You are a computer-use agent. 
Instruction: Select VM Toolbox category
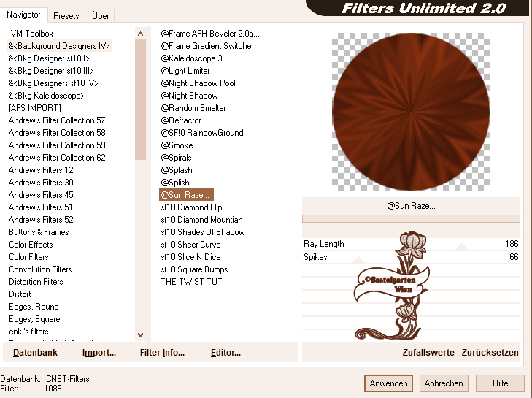point(31,34)
